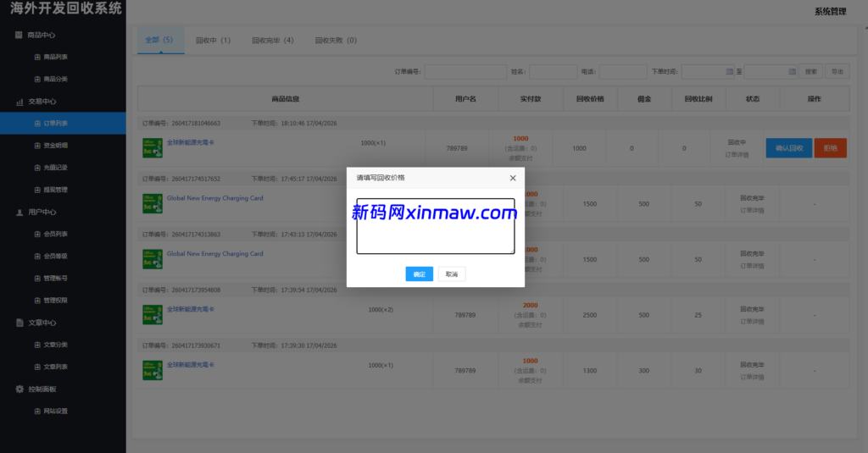The image size is (868, 453).
Task: Switch to the 回收中 (1) tab
Action: click(213, 41)
